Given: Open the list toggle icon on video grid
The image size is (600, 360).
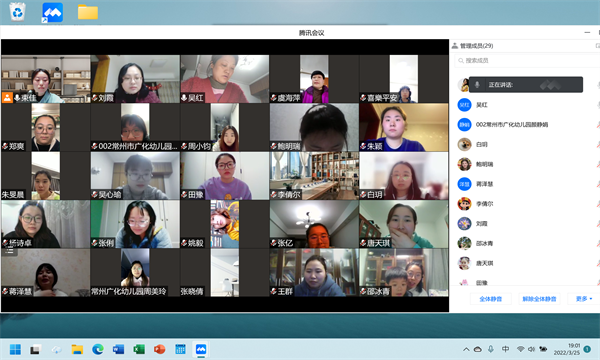Looking at the screenshot, I should pos(10,251).
